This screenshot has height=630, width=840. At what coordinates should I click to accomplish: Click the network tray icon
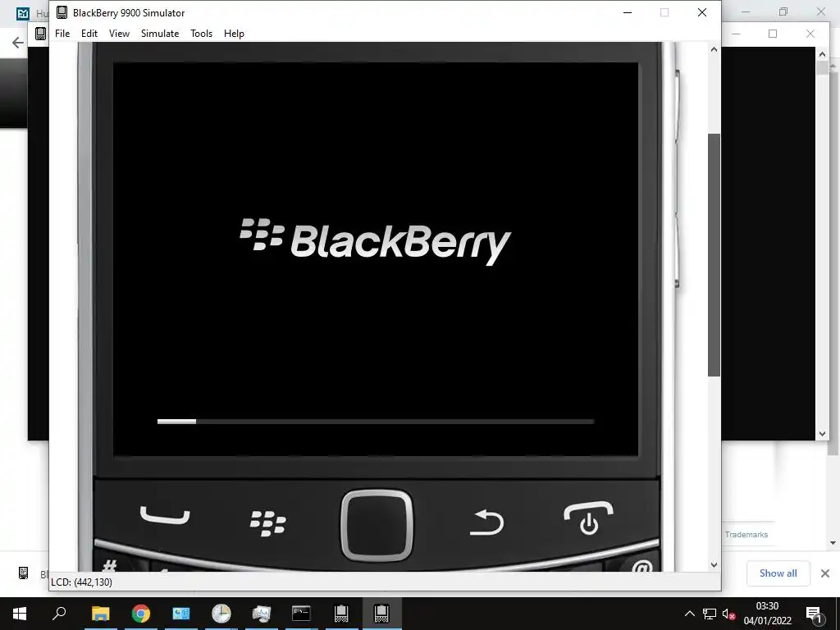(710, 614)
